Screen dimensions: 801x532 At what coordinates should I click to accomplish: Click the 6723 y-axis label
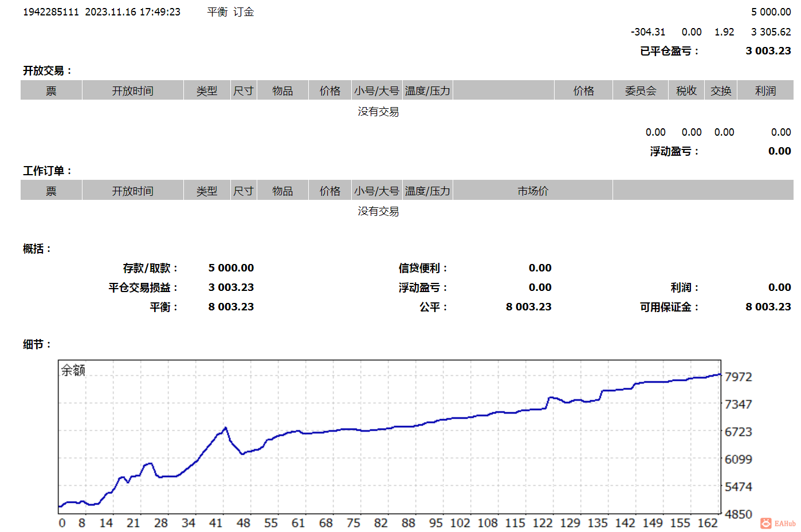(x=738, y=432)
